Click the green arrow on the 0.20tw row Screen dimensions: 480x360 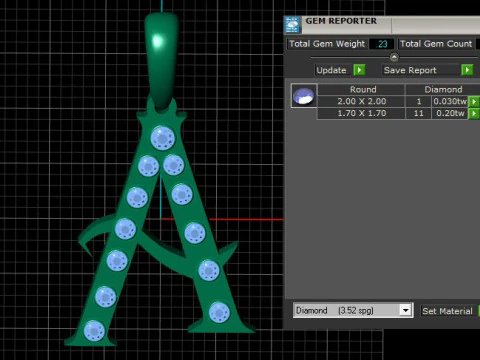[x=474, y=114]
